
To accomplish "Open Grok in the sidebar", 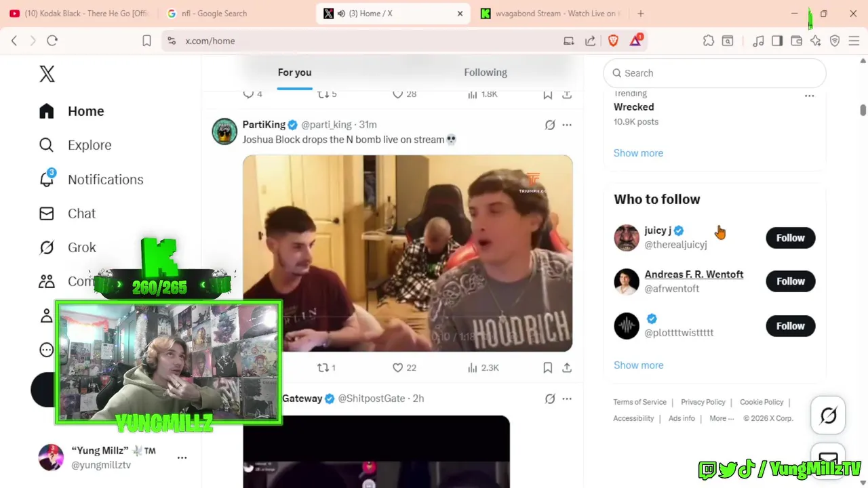I will pyautogui.click(x=67, y=247).
